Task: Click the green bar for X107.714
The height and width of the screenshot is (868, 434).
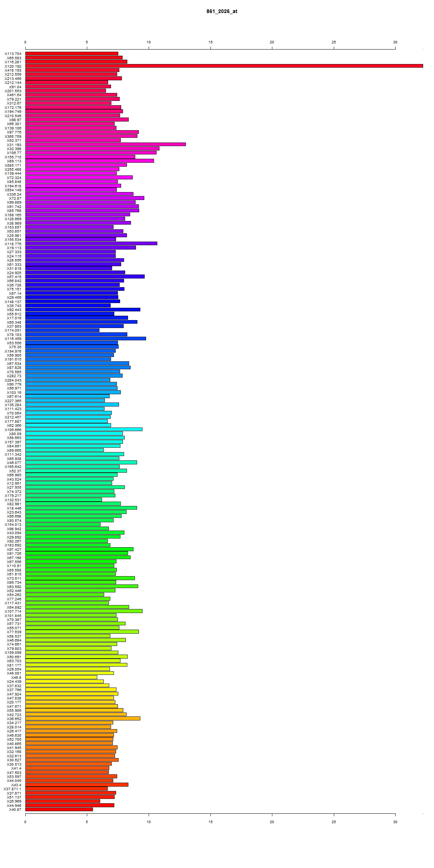Action: coord(84,611)
